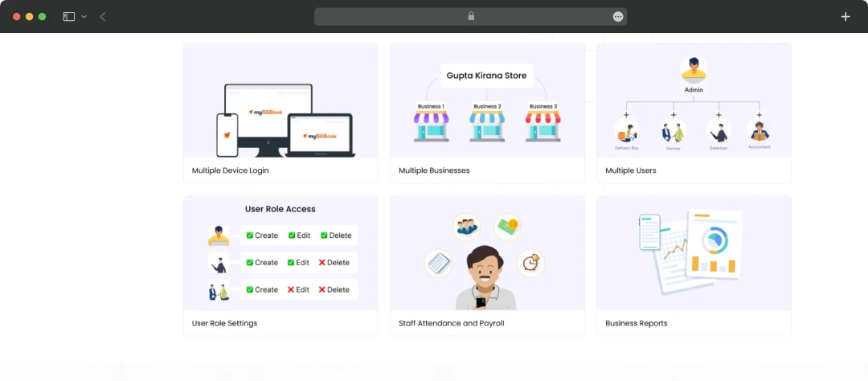Click plus sign above Salesman
Image resolution: width=868 pixels, height=381 pixels.
(719, 115)
